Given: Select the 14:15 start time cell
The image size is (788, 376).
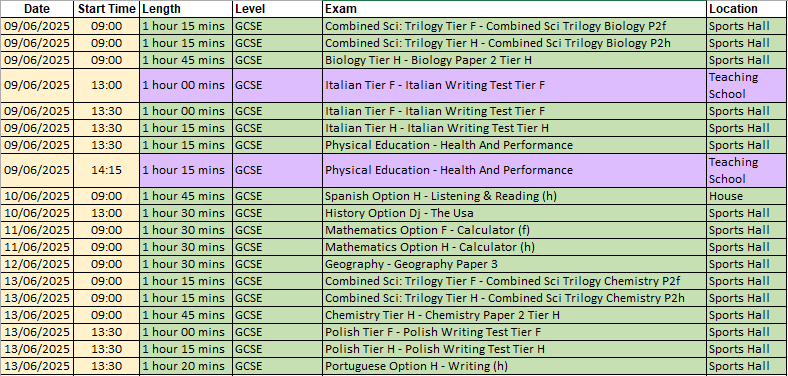Looking at the screenshot, I should pyautogui.click(x=107, y=170).
